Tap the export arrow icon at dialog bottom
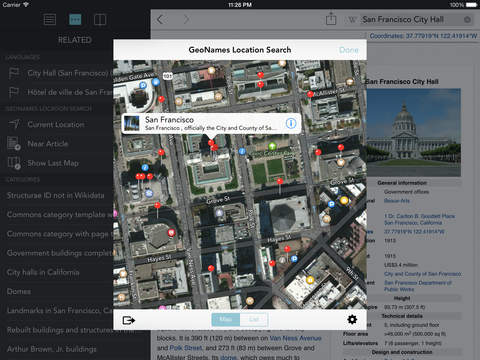This screenshot has height=360, width=480. tap(129, 320)
